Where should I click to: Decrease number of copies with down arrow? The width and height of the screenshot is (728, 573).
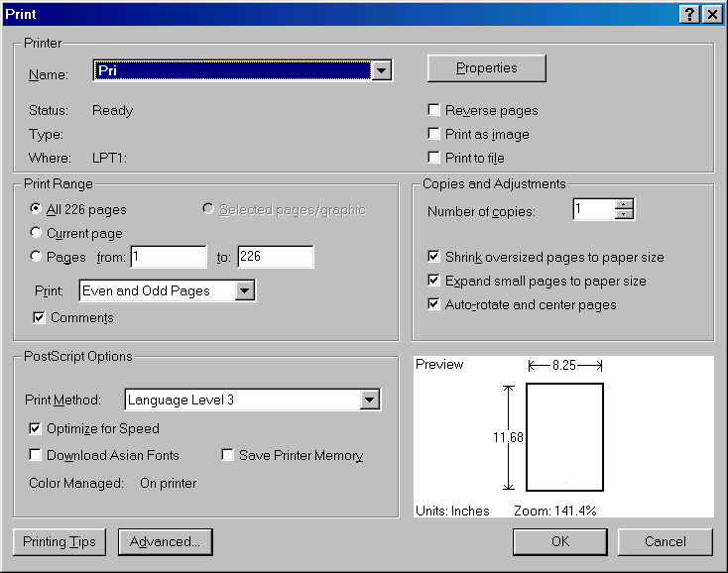point(624,214)
